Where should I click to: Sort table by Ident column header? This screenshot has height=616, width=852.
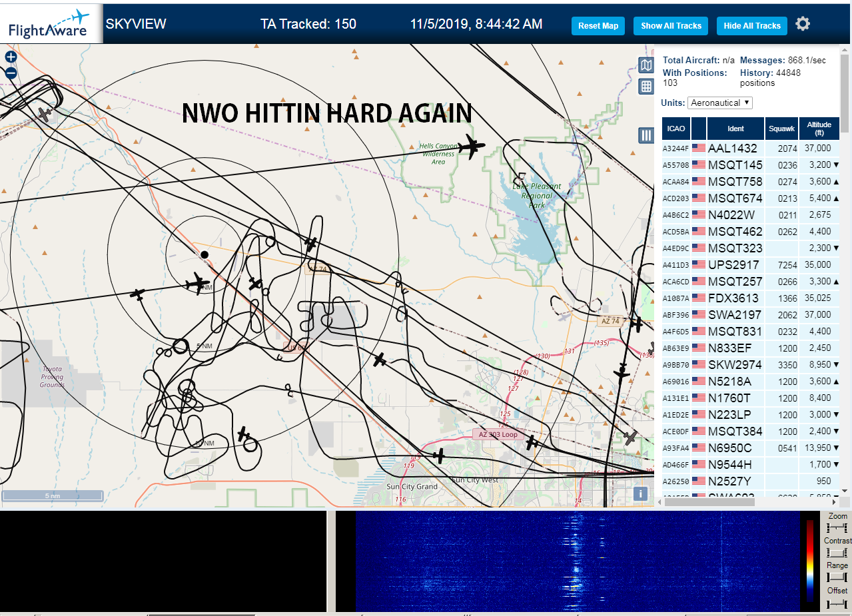736,129
